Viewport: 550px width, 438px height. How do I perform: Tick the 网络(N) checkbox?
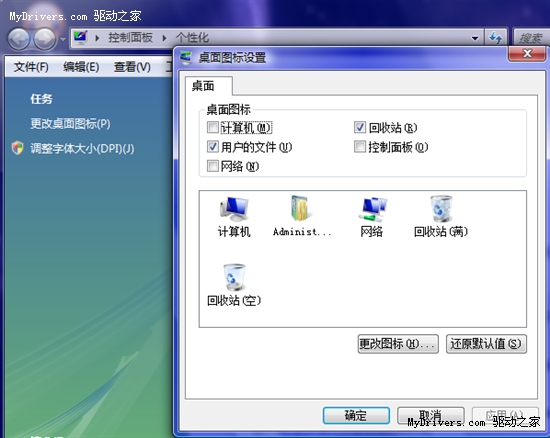pyautogui.click(x=213, y=166)
